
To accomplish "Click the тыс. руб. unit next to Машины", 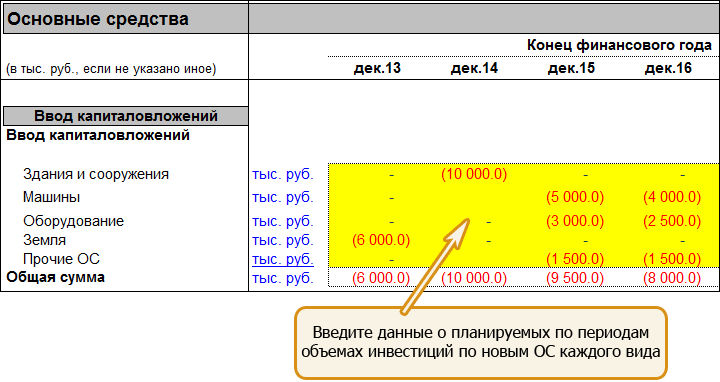I will pyautogui.click(x=283, y=197).
